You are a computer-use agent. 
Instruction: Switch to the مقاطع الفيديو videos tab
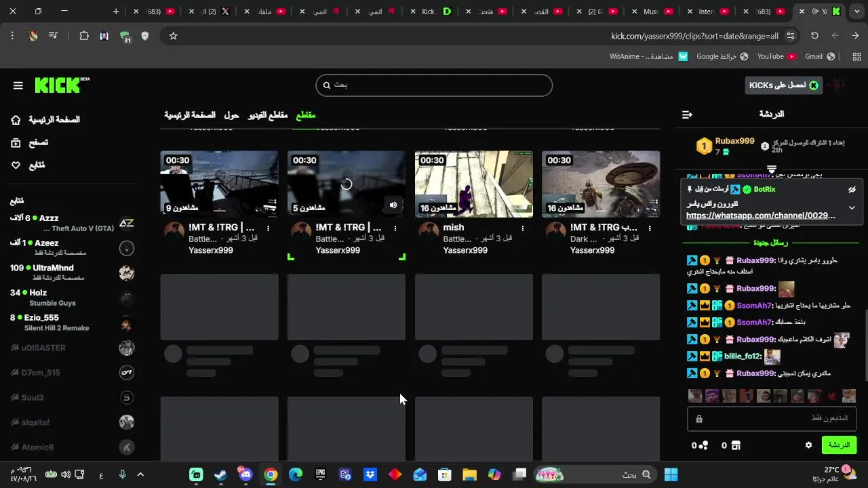(267, 115)
